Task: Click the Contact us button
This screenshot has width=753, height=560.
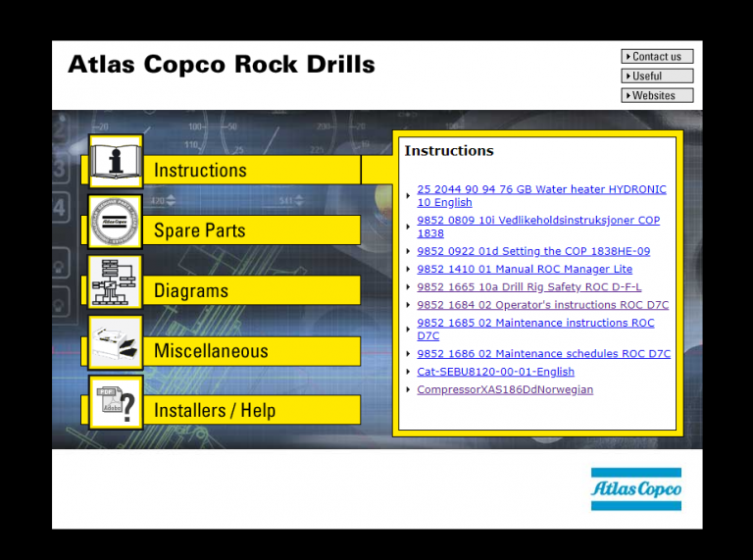Action: pos(657,56)
